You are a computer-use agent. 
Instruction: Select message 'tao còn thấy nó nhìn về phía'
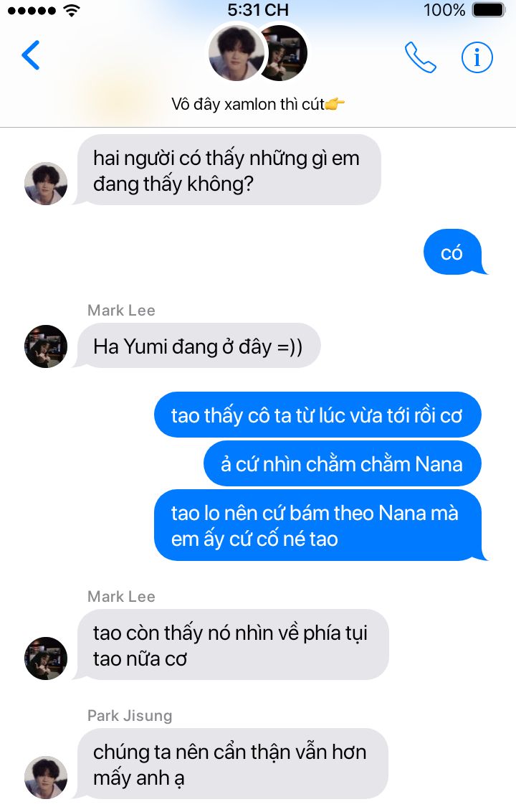[x=232, y=645]
